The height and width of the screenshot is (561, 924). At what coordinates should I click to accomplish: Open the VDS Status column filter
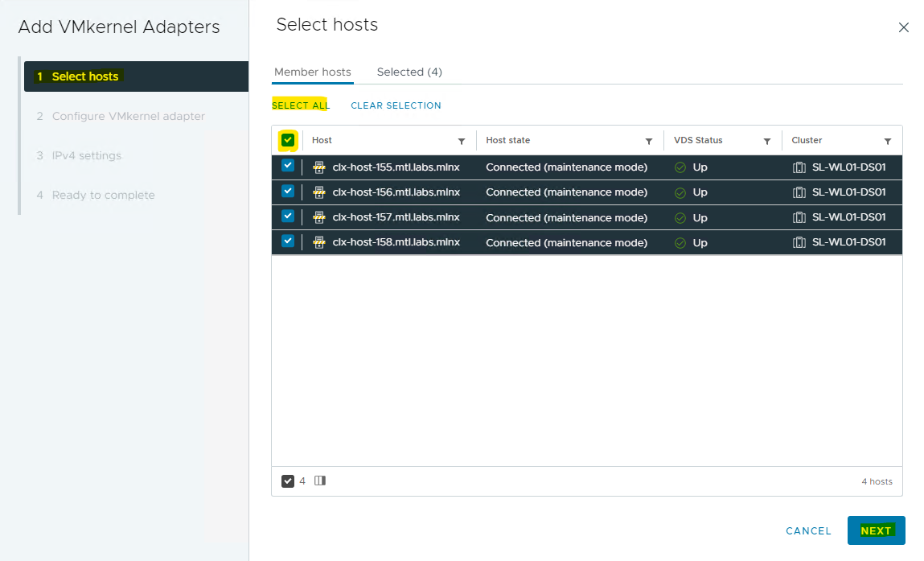pyautogui.click(x=766, y=141)
